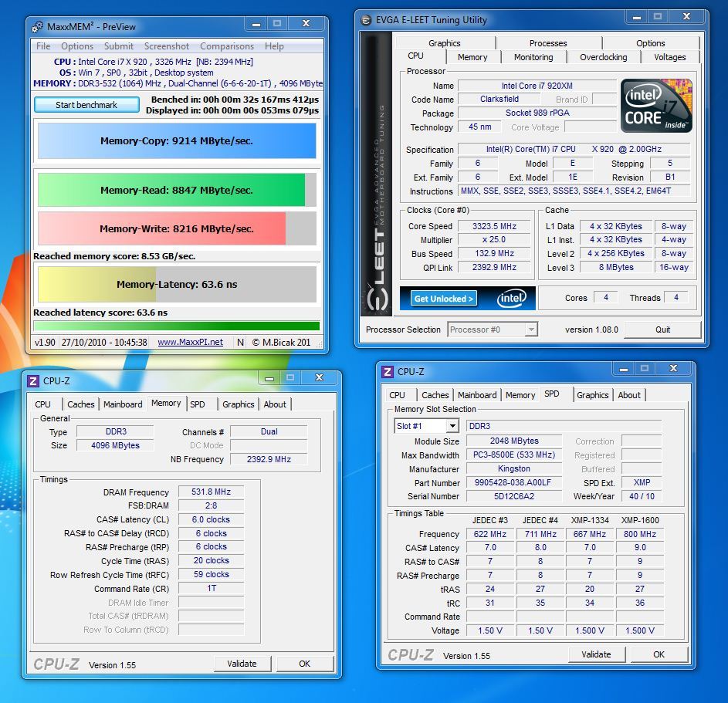Click Reached memory score 8.53 GB/sec text
Image resolution: width=728 pixels, height=703 pixels.
pos(114,256)
